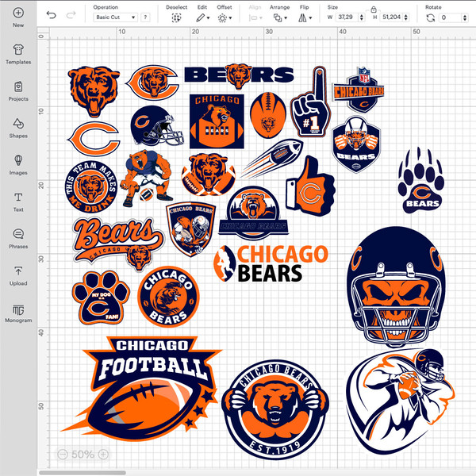Open the Edit pencil menu
Viewport: 476px width, 476px height.
[x=202, y=18]
